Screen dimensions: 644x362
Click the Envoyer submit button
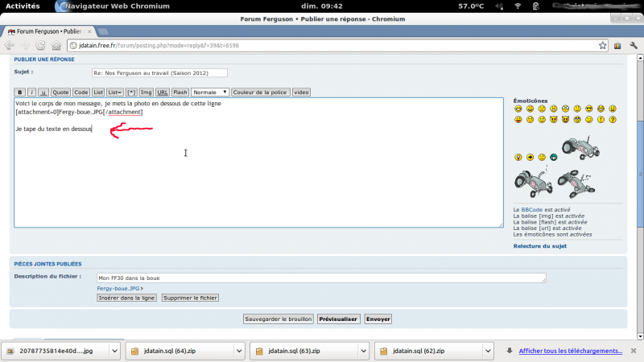[378, 319]
